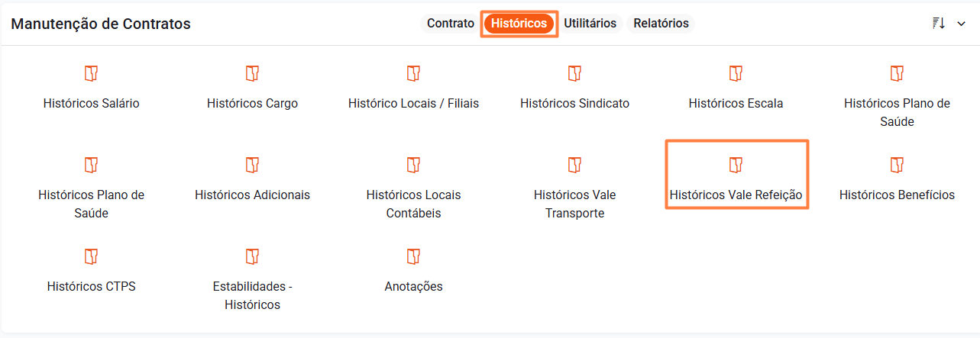Click the sort order icon

click(939, 24)
